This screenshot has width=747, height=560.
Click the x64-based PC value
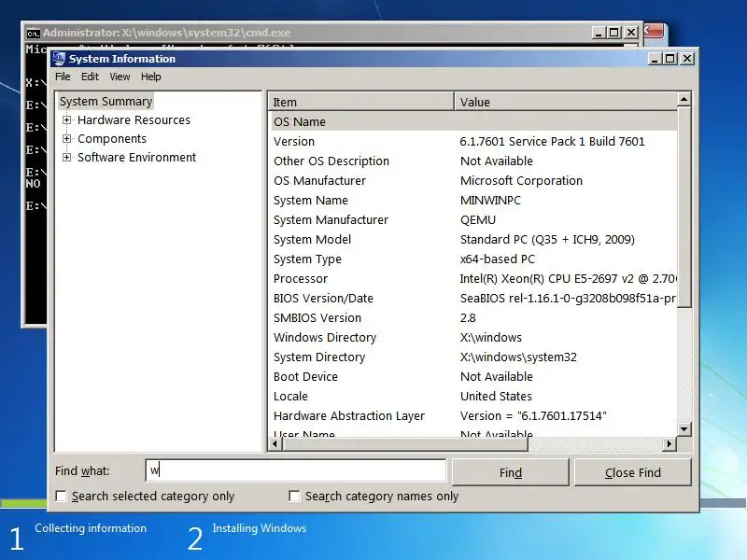[498, 259]
